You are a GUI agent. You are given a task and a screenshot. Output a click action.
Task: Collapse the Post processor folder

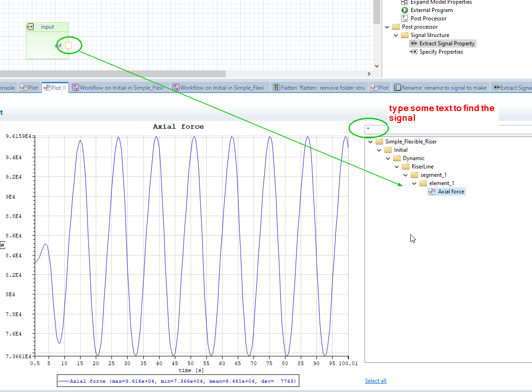[x=387, y=27]
